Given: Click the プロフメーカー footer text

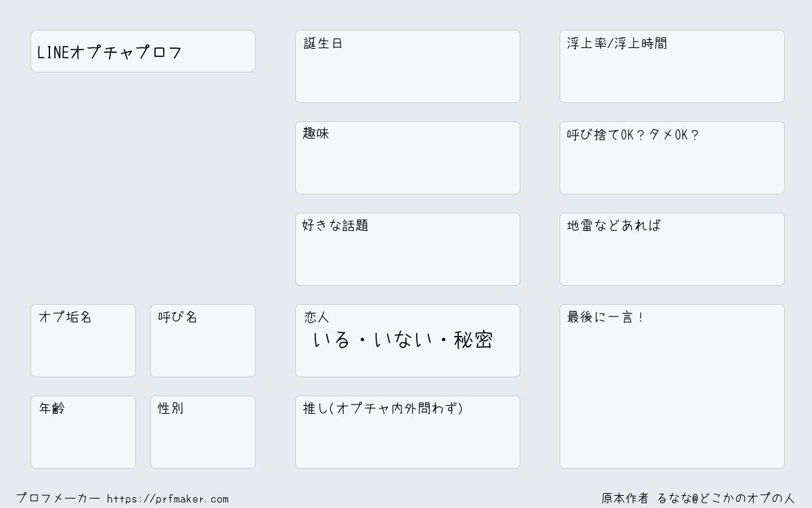Looking at the screenshot, I should point(58,499).
